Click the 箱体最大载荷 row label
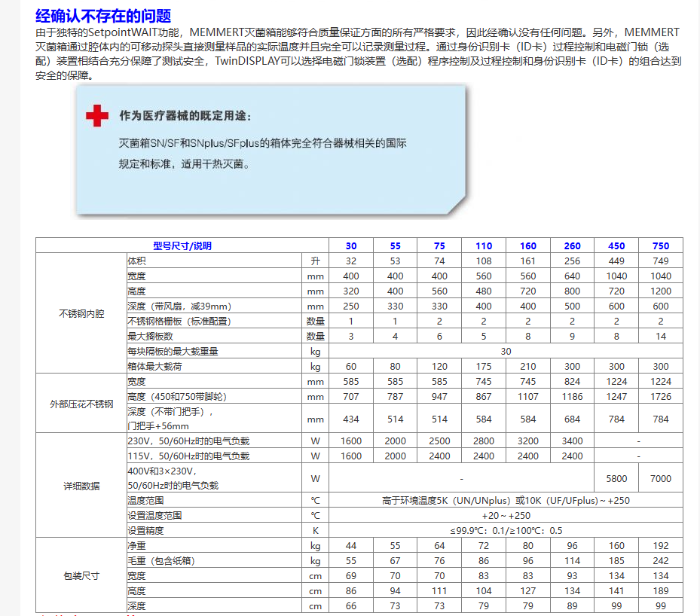This screenshot has width=700, height=616. tap(154, 367)
